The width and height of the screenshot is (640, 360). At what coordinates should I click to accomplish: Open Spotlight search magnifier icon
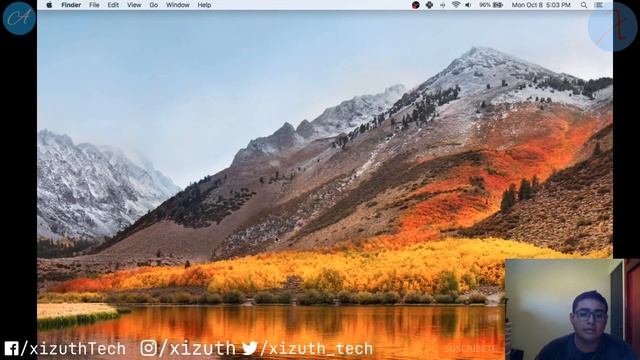[584, 5]
